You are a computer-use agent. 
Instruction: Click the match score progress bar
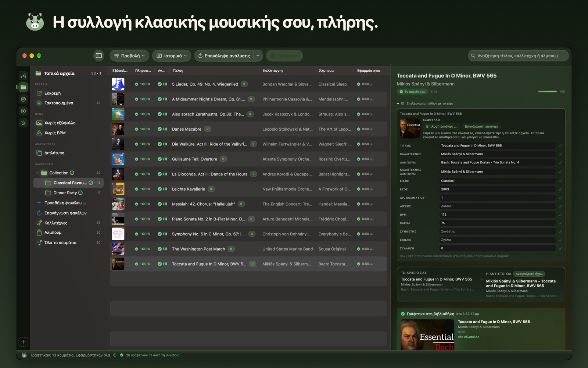(547, 91)
